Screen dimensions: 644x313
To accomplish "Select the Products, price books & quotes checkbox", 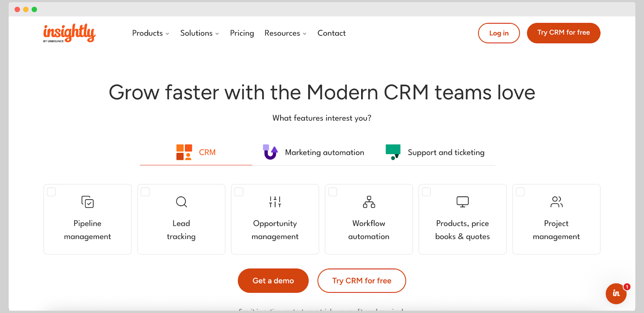I will click(427, 192).
